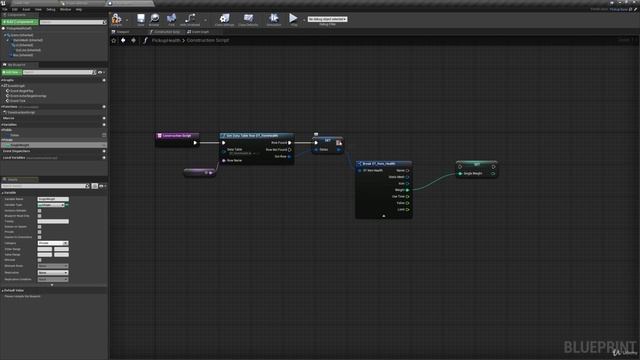Click the navigate back arrow in graph bar
Screen dimensions: 640x360
(x=123, y=40)
